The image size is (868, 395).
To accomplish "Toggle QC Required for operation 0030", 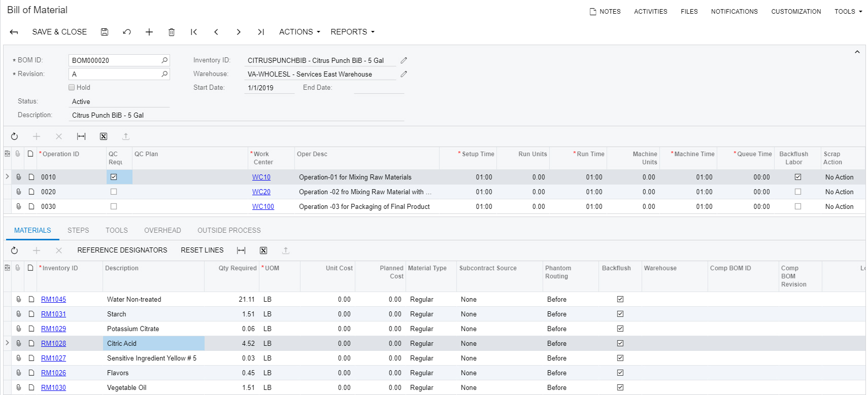I will tap(114, 206).
